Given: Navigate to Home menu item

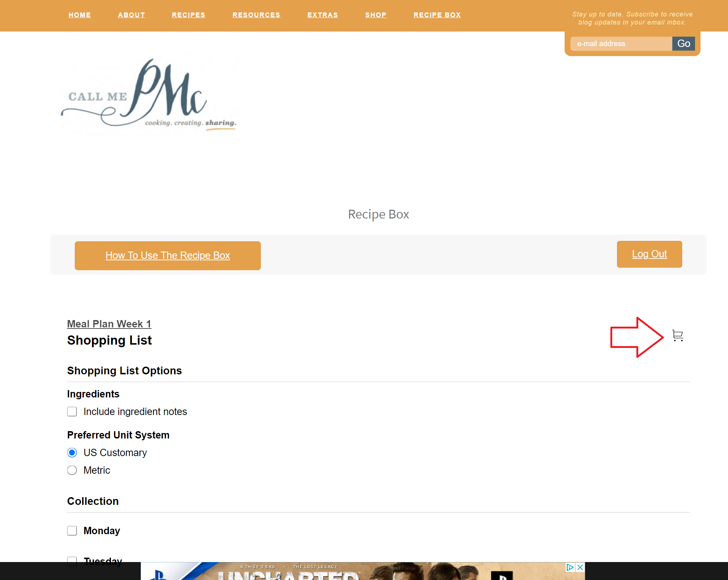Looking at the screenshot, I should point(79,15).
